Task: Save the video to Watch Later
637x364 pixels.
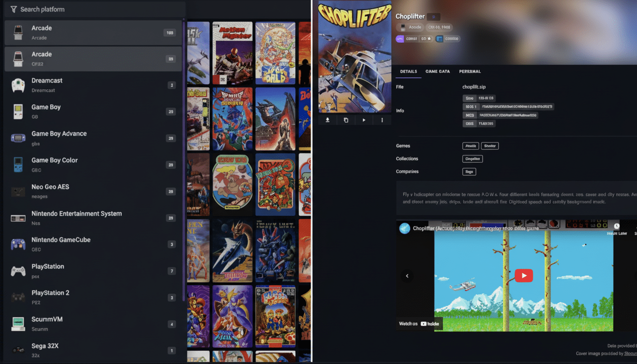Action: 617,226
